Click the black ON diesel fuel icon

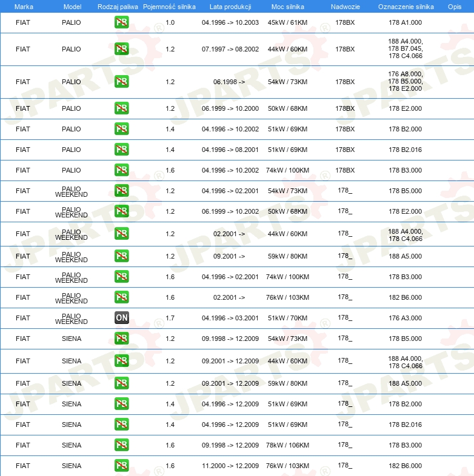point(121,318)
